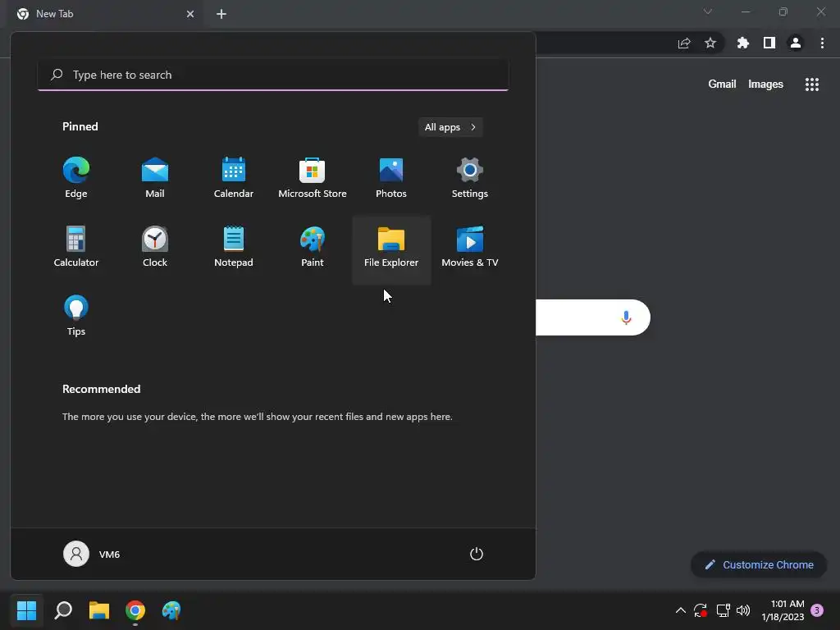
Task: Open Chrome Extensions puzzle icon
Action: point(743,43)
